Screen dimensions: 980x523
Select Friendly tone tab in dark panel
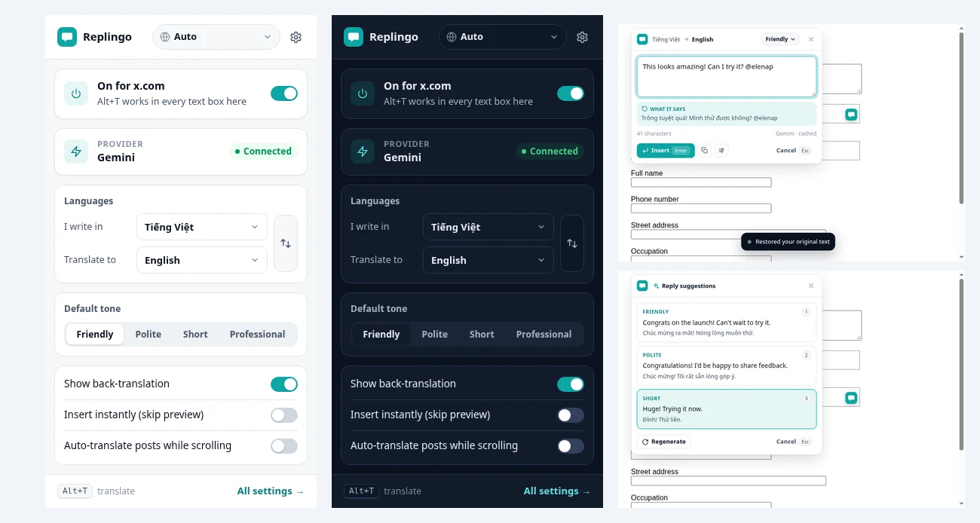(x=381, y=335)
